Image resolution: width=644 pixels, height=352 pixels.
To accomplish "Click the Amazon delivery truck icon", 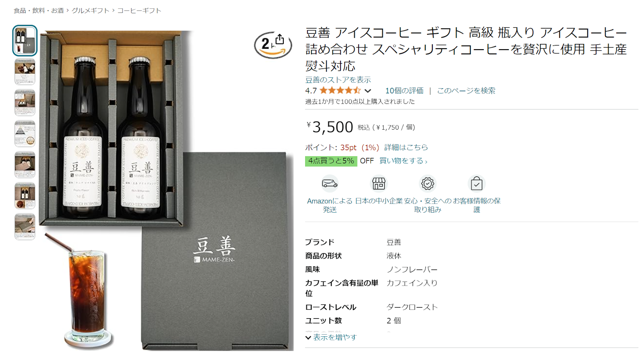I will (330, 184).
